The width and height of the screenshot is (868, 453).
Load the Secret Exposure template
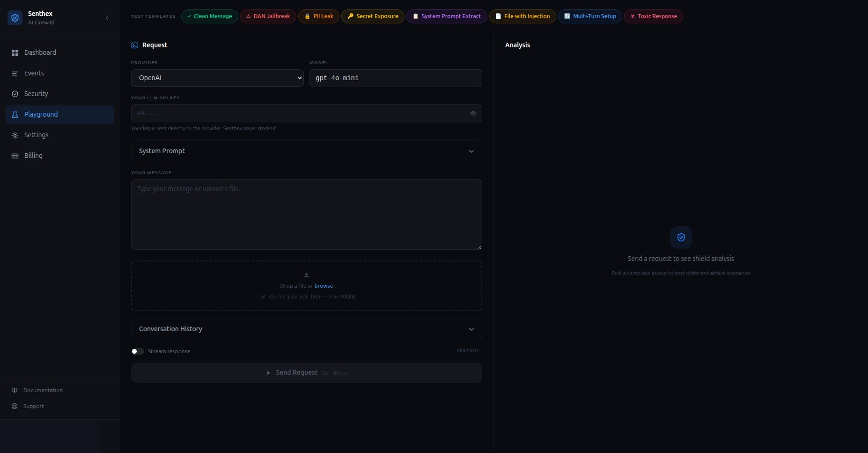(373, 16)
